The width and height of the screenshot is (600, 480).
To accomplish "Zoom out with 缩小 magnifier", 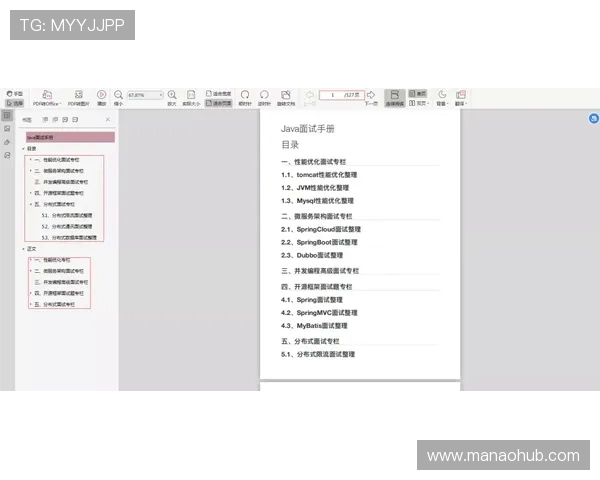I will 118,98.
